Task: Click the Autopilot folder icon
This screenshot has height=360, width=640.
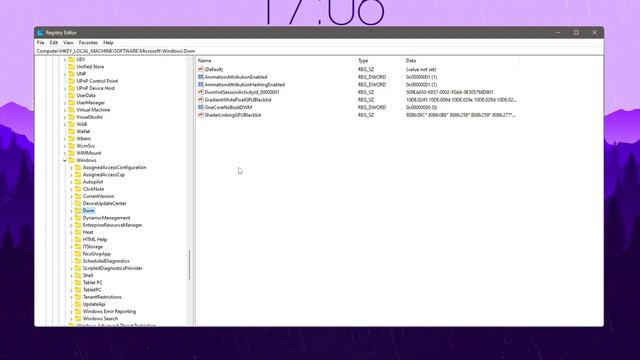Action: pos(78,182)
